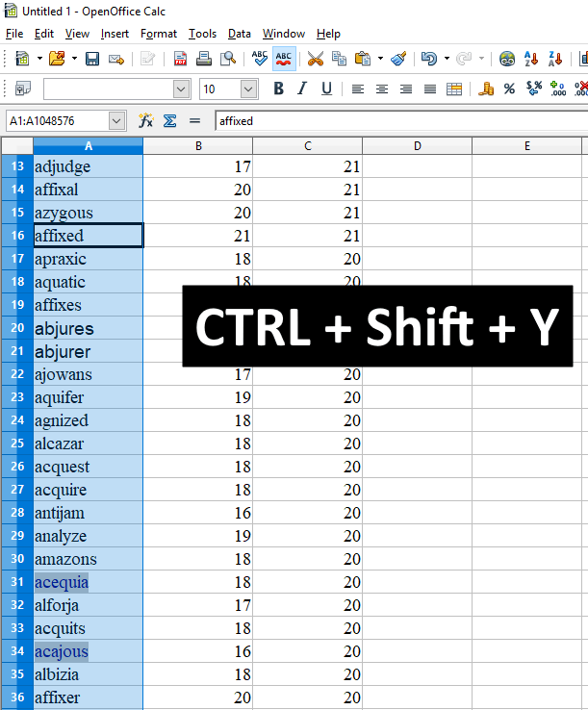Open the Insert menu
Viewport: 588px width, 710px height.
[115, 34]
